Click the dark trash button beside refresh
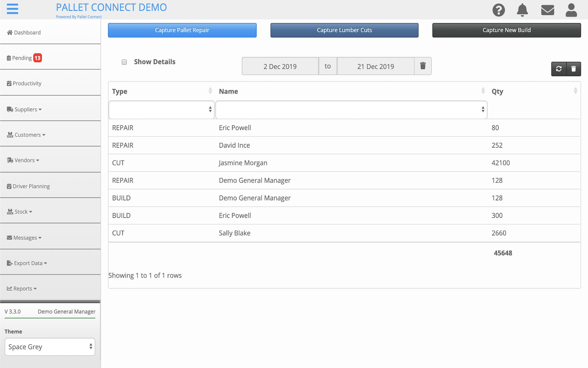588x368 pixels. pyautogui.click(x=573, y=69)
